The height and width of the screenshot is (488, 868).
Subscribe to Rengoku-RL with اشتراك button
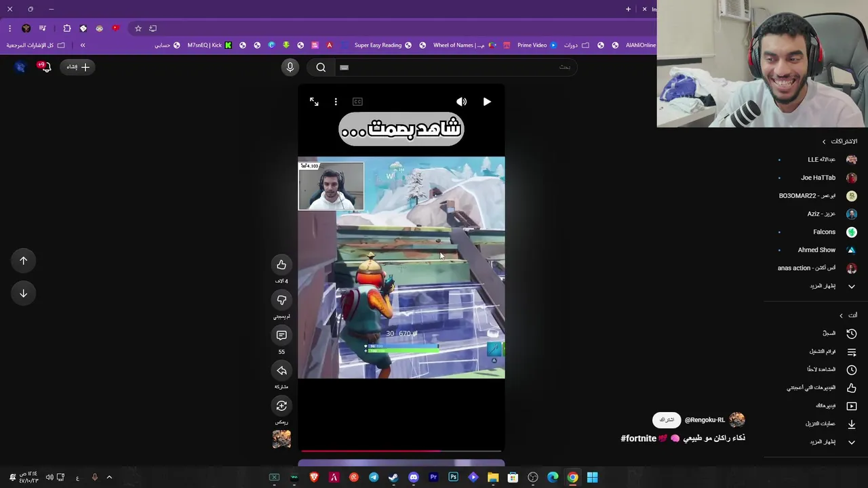coord(667,420)
